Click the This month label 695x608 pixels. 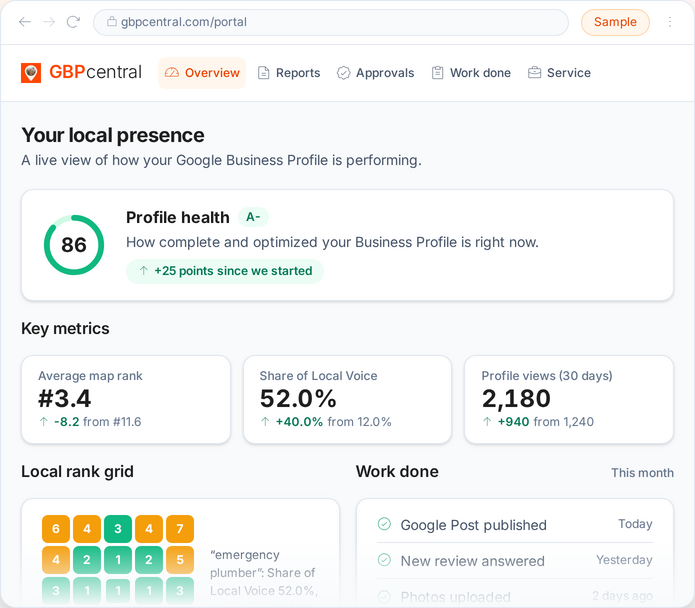(642, 473)
